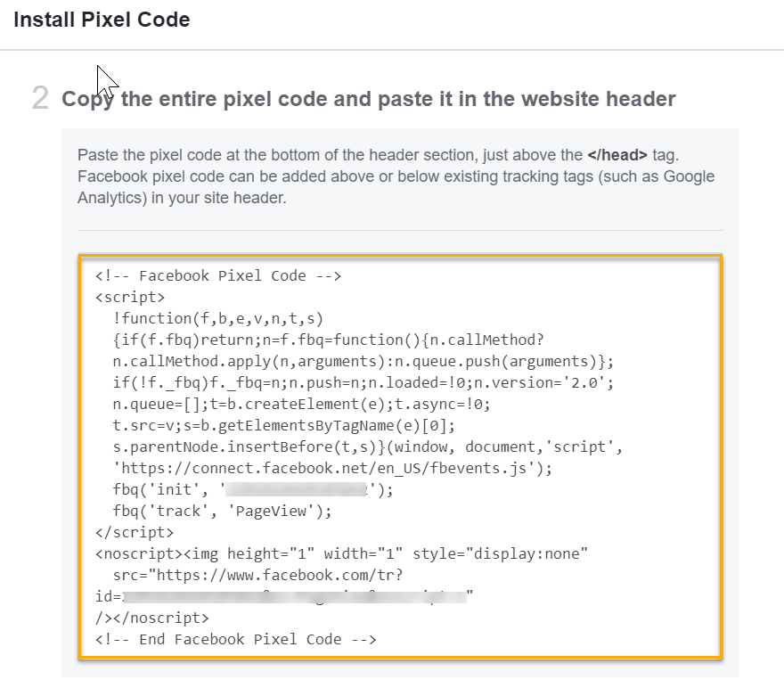Click the facebook.com/tr src URL line
Image resolution: width=784 pixels, height=688 pixels.
(257, 576)
